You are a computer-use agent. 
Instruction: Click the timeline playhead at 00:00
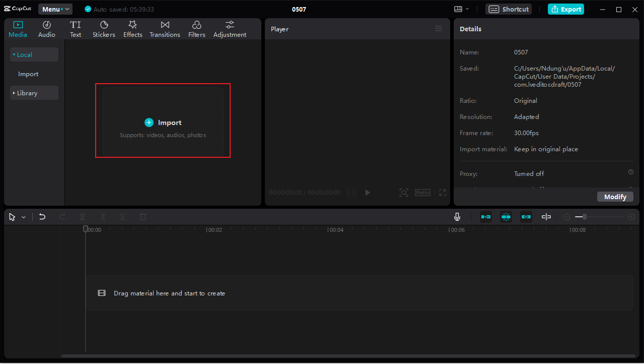[86, 229]
